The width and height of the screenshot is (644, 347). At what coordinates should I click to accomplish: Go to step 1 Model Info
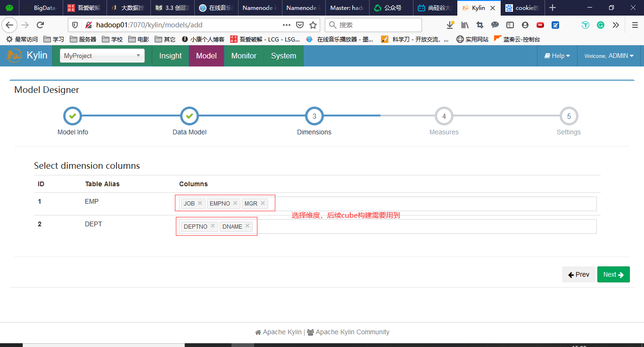pos(72,116)
